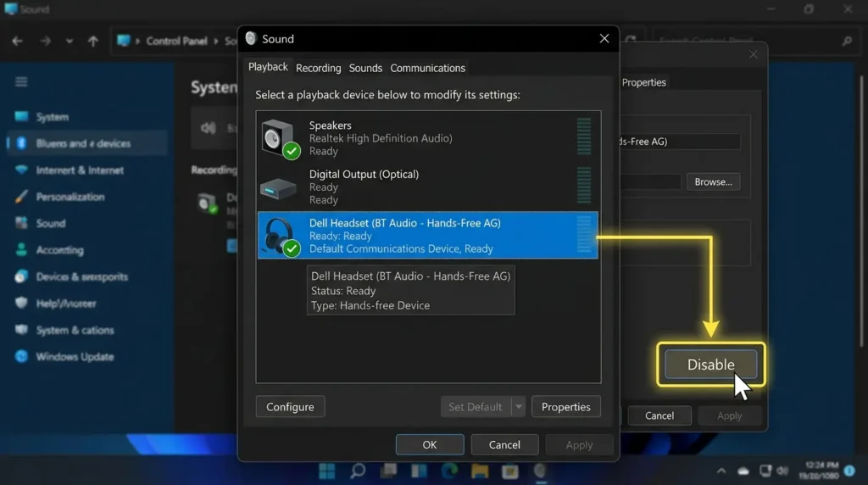Screen dimensions: 868x485
Task: Click the Dell Headset headphone icon
Action: (281, 237)
